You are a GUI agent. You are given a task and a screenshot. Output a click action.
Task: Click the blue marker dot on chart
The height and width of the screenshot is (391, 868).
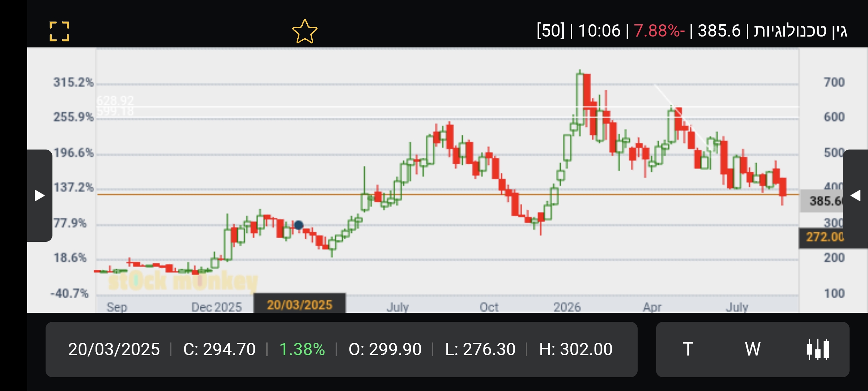pyautogui.click(x=298, y=225)
